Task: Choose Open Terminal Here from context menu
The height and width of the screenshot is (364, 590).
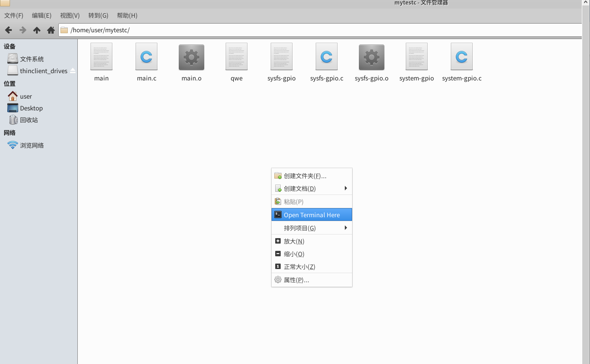Action: 312,215
